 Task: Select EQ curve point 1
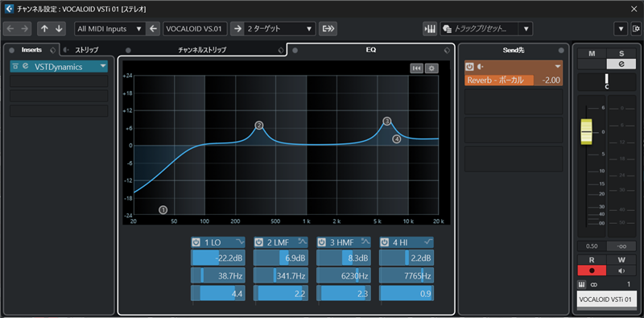pos(163,210)
